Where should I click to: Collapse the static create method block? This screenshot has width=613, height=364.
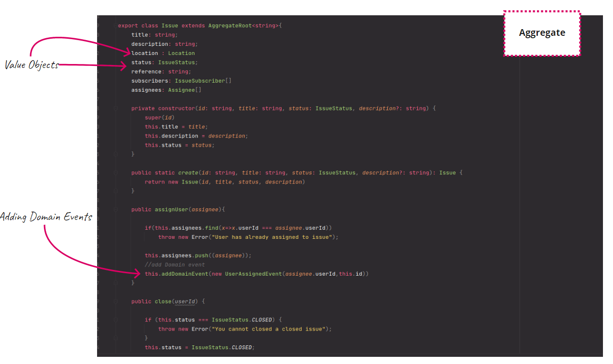116,172
